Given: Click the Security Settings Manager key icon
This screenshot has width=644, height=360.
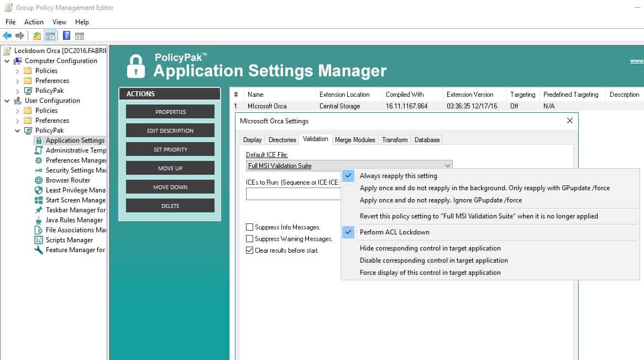Looking at the screenshot, I should 39,170.
